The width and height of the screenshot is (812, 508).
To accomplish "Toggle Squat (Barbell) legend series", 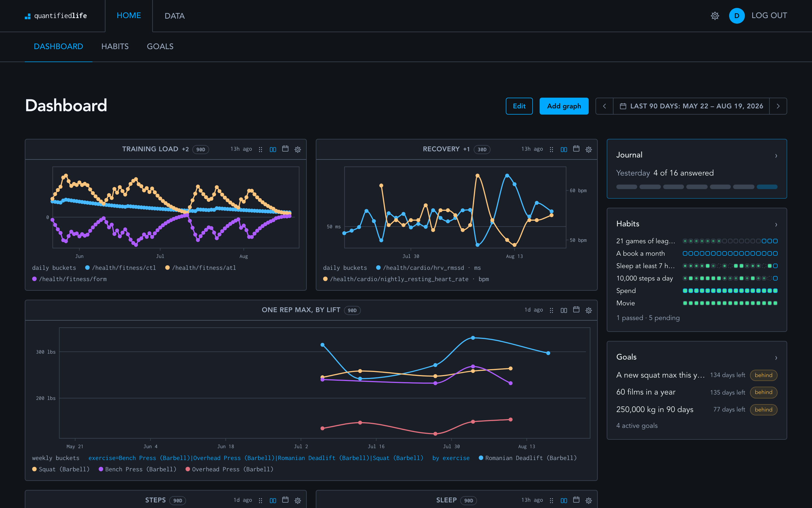I will [x=61, y=469].
